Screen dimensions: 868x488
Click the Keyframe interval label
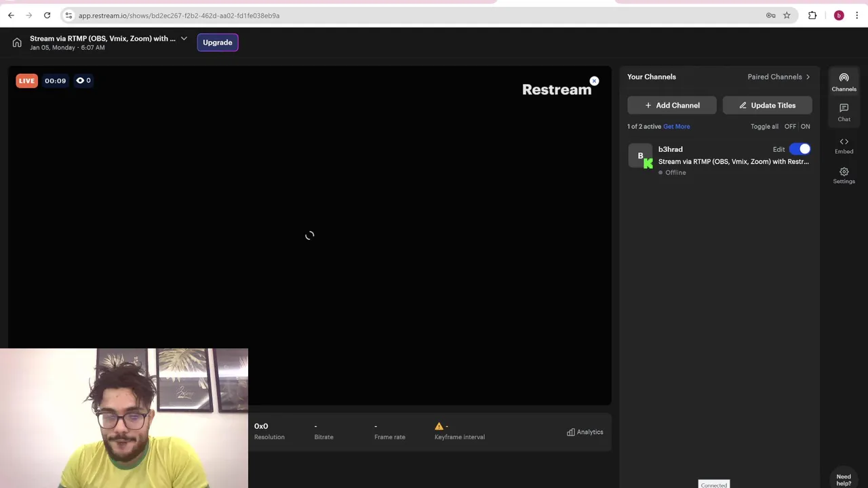point(460,437)
